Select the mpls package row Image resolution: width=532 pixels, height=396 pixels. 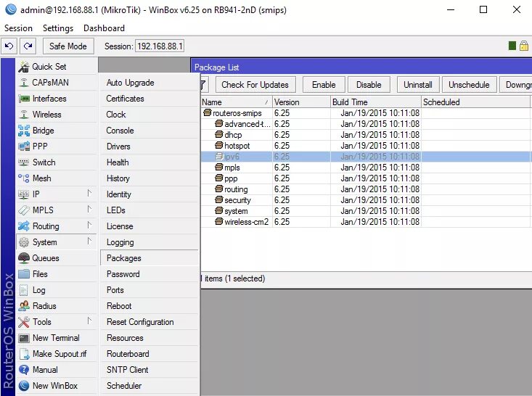pyautogui.click(x=366, y=168)
